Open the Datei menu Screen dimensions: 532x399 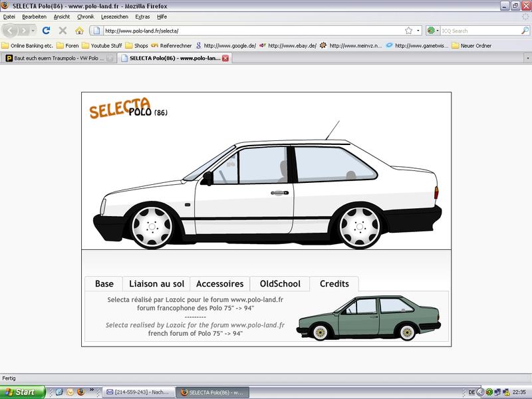pos(9,17)
